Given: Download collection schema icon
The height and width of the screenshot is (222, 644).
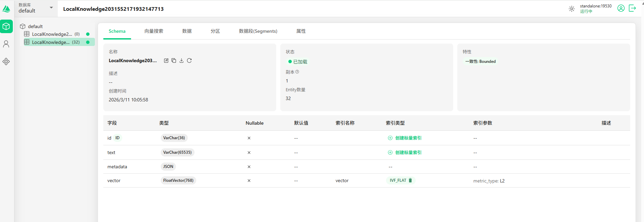Looking at the screenshot, I should tap(182, 60).
